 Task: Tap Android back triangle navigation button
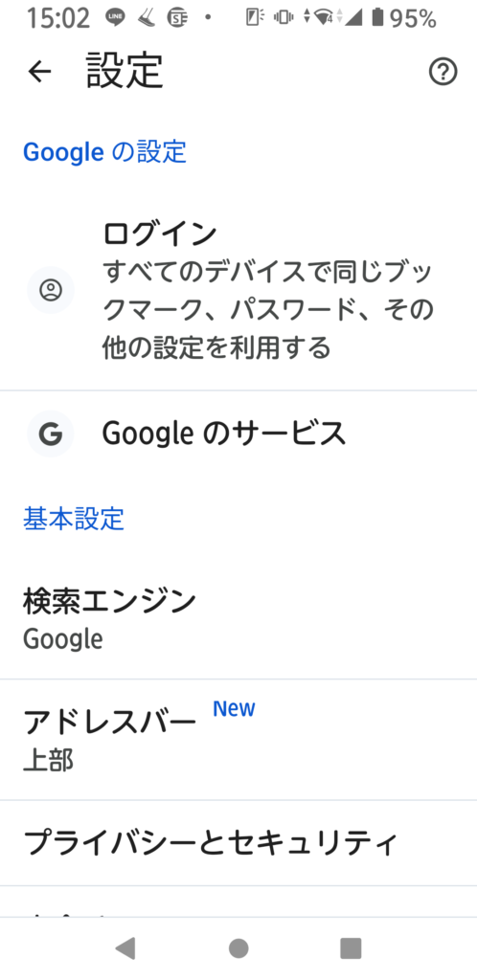click(x=125, y=948)
